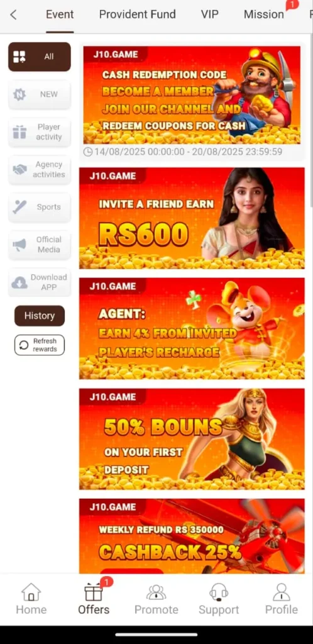The height and width of the screenshot is (644, 313).
Task: Open the Mission tab
Action: pyautogui.click(x=264, y=15)
